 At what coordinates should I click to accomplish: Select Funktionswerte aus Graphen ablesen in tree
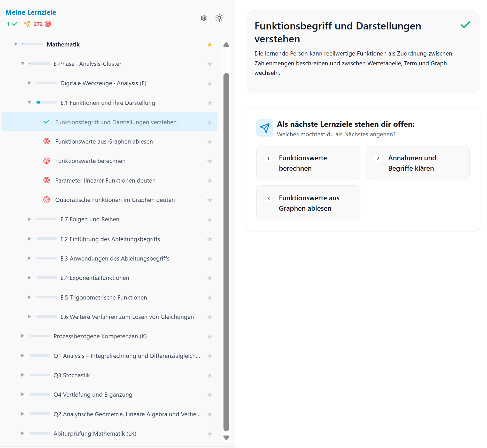[x=104, y=142]
